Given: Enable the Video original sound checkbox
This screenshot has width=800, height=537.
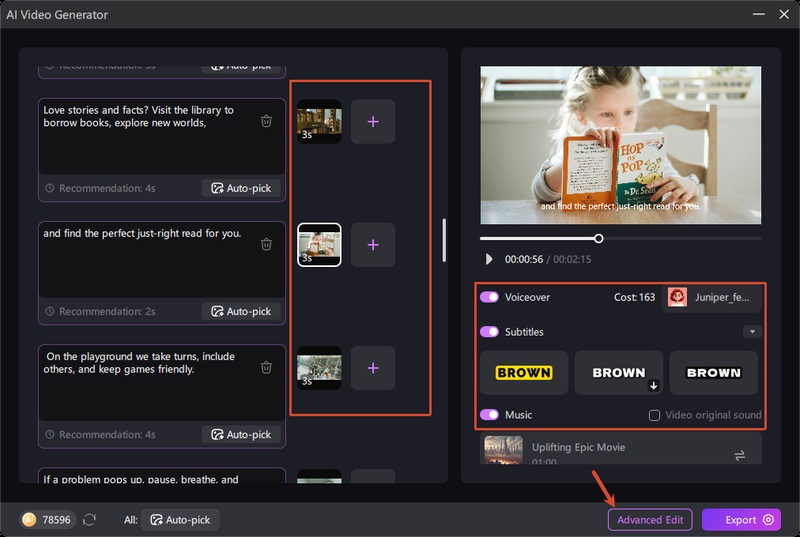Looking at the screenshot, I should 654,415.
